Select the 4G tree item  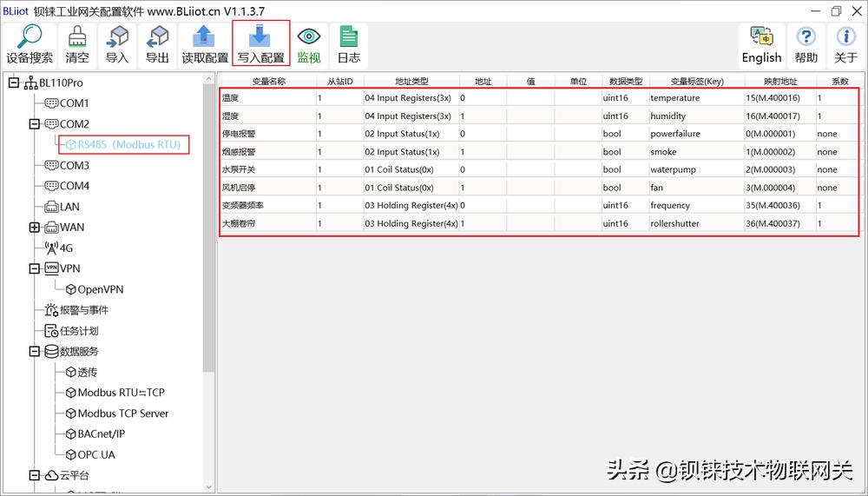[66, 248]
